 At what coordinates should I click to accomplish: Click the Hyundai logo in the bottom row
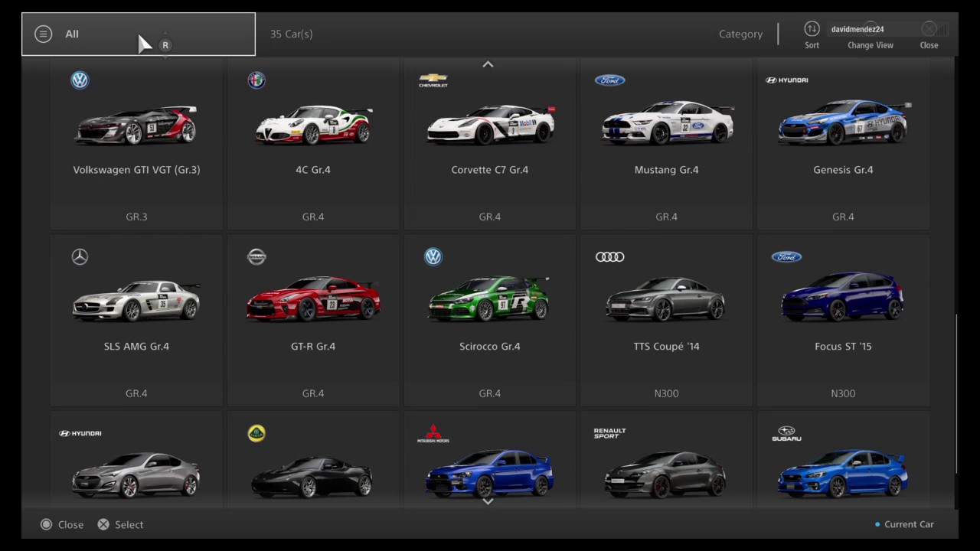coord(80,433)
